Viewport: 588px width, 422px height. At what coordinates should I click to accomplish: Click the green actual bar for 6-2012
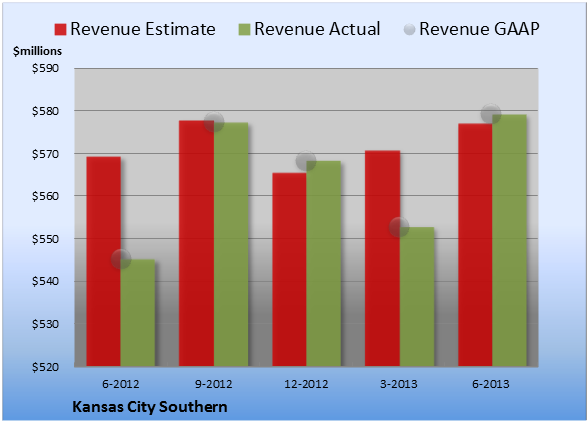point(138,313)
